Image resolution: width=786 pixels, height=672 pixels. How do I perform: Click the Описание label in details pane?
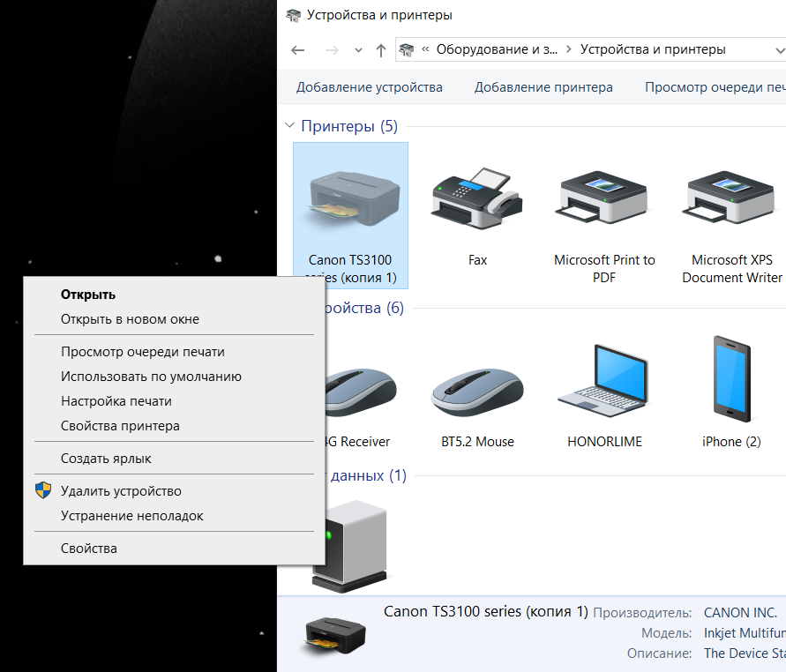(x=659, y=653)
